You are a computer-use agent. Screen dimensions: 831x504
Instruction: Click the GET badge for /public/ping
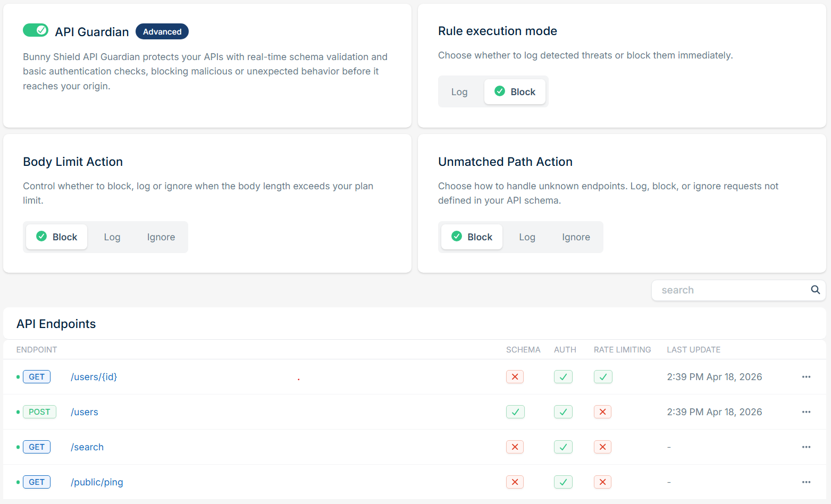coord(37,482)
